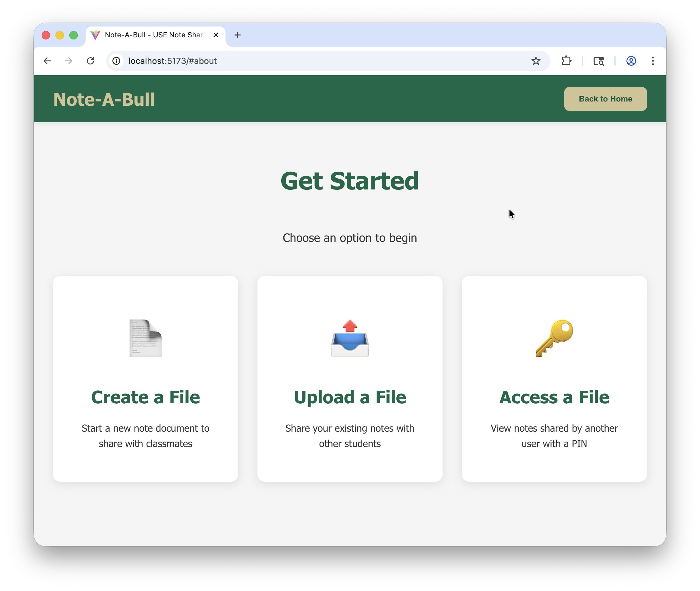Open a new tab with plus button
Image resolution: width=700 pixels, height=591 pixels.
tap(237, 35)
